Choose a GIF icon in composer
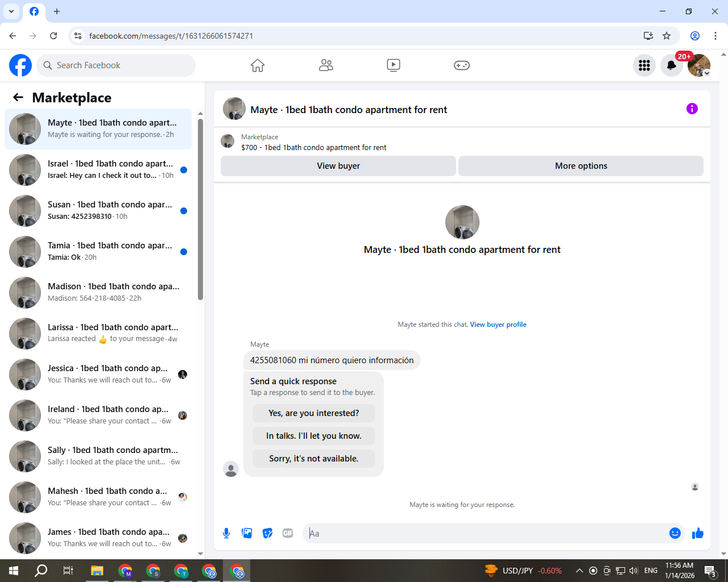This screenshot has height=582, width=728. tap(288, 533)
